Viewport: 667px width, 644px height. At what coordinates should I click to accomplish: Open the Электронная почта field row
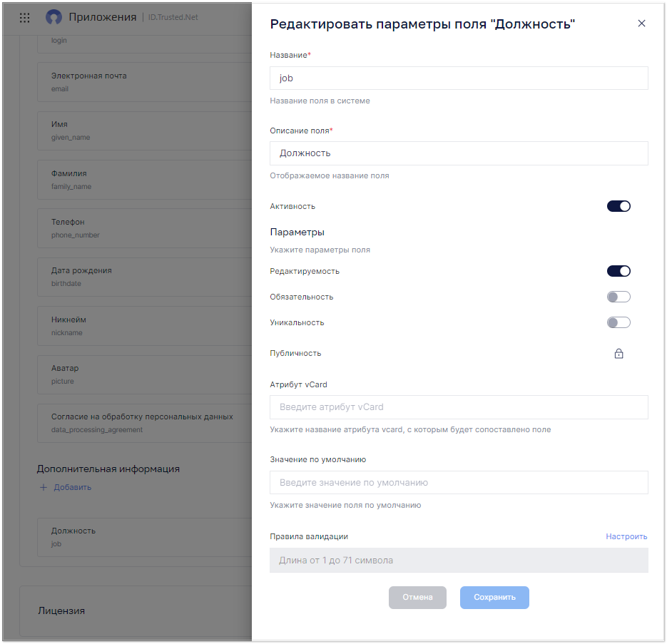145,82
